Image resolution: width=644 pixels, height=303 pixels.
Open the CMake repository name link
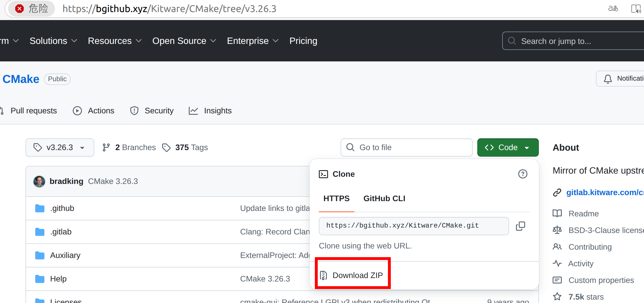tap(21, 79)
